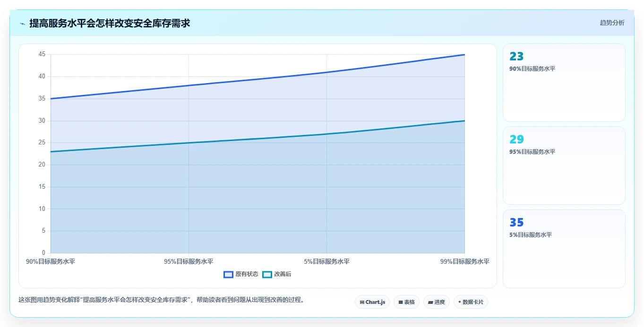Click the 5%目标服务水平 x-axis label
The height and width of the screenshot is (327, 644).
[x=326, y=261]
